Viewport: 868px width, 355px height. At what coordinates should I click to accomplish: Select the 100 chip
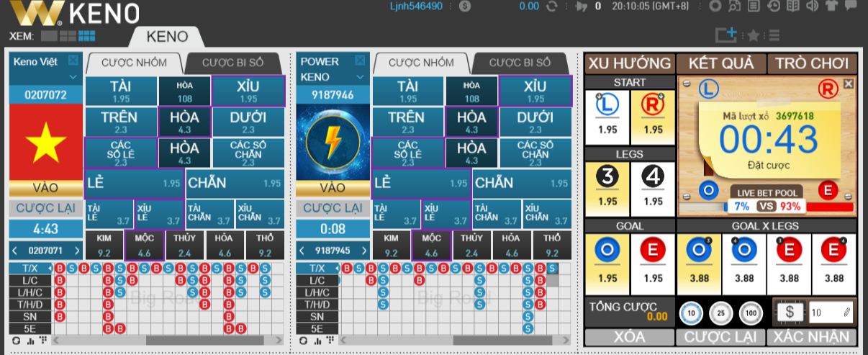(x=750, y=313)
